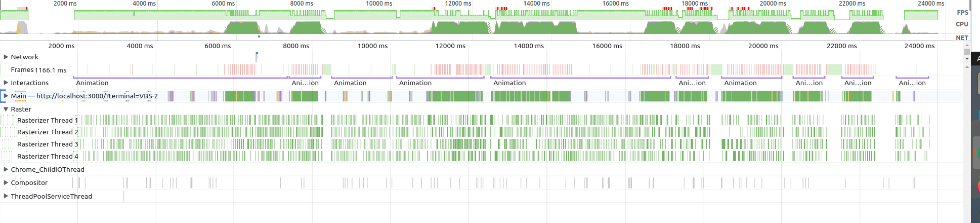Screen dimensions: 980x223
Task: Click the 18000 ms mark on the flame chart ruler
Action: click(x=685, y=46)
